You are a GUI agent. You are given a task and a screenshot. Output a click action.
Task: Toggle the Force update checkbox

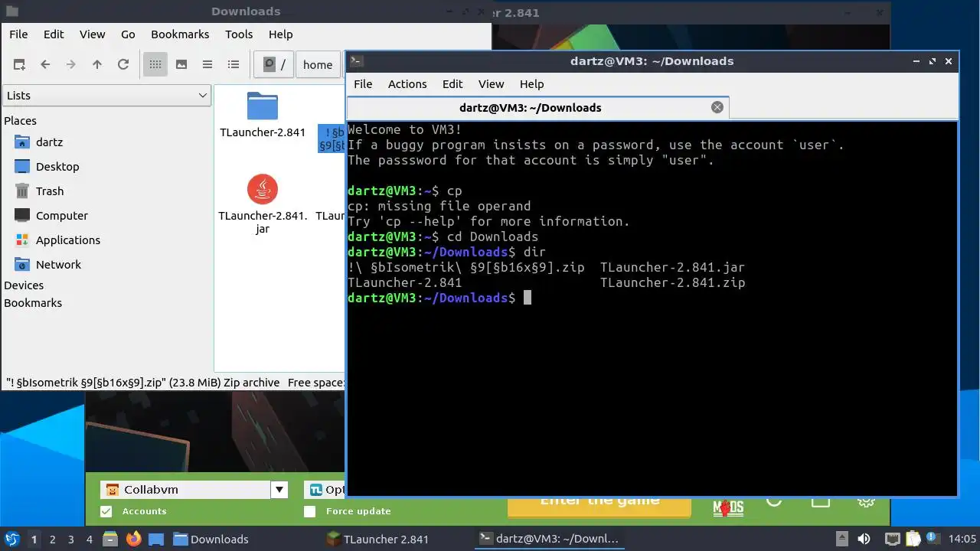(x=310, y=511)
